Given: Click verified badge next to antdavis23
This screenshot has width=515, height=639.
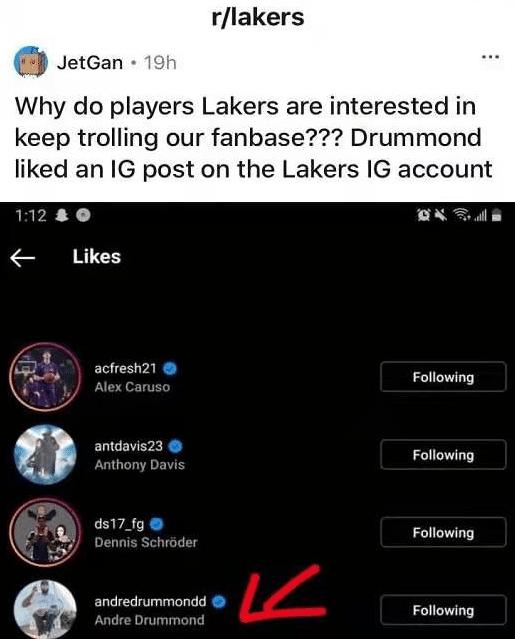Looking at the screenshot, I should (x=176, y=446).
